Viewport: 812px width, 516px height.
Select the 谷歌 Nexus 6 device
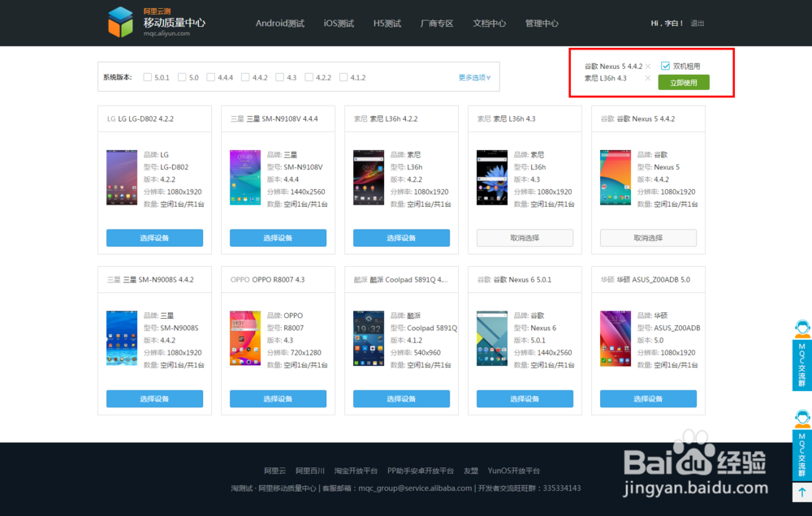click(525, 399)
